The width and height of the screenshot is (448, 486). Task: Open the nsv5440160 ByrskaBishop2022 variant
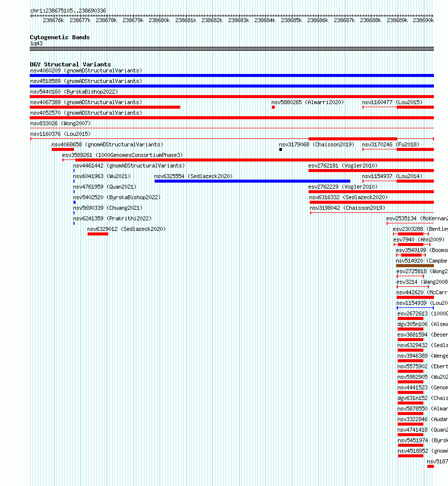(232, 97)
